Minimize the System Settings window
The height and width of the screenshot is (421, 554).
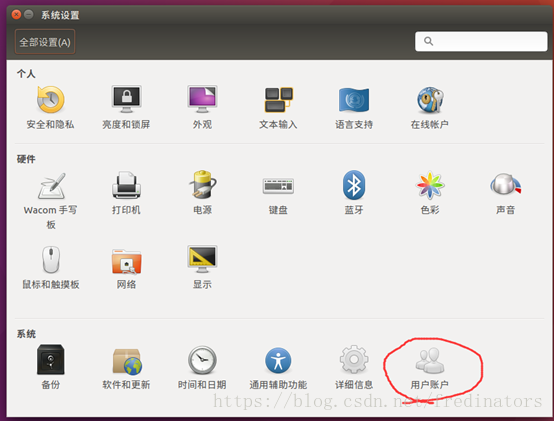29,14
